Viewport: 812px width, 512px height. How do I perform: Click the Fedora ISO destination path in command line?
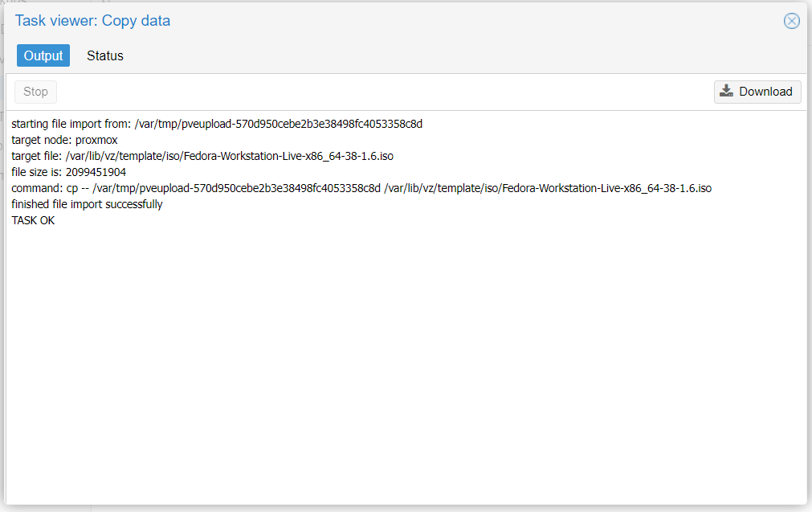(548, 188)
